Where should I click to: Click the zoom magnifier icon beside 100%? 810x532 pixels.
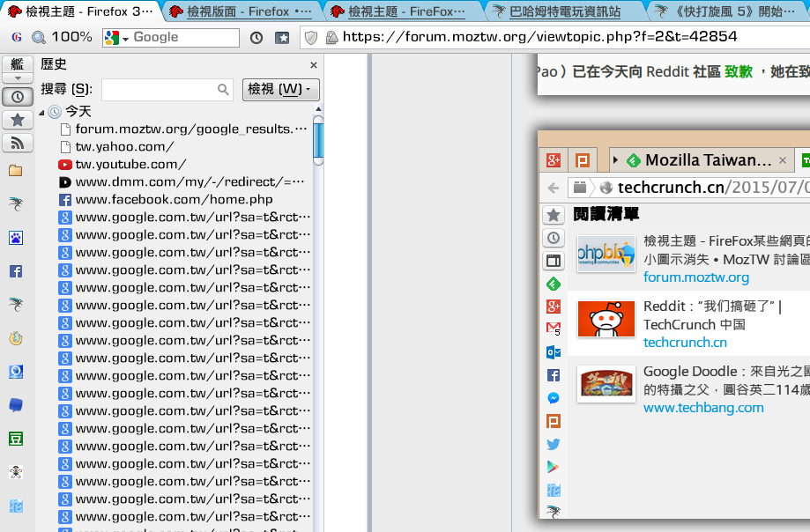coord(39,38)
